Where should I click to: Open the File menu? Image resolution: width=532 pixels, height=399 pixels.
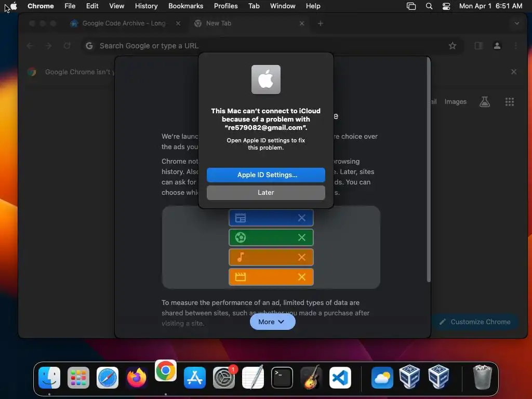[x=70, y=6]
